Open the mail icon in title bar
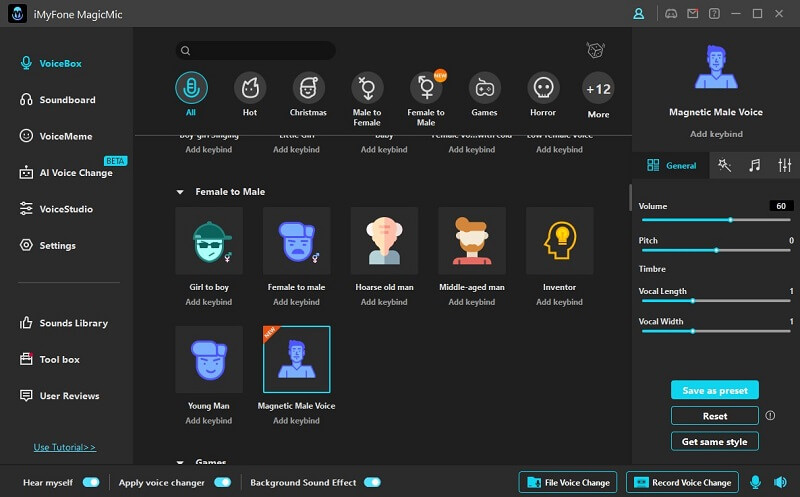Viewport: 800px width, 497px height. coord(693,14)
